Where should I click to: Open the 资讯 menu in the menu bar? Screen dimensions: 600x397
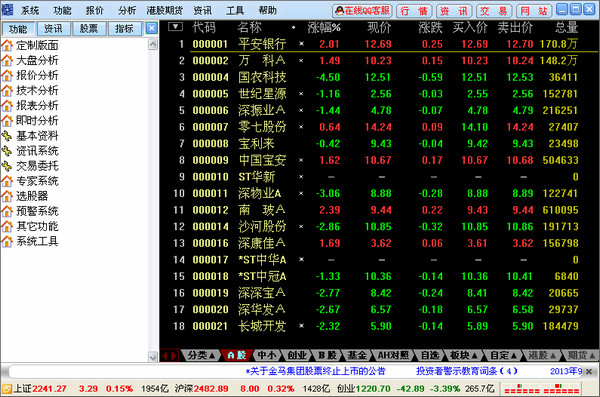point(202,10)
